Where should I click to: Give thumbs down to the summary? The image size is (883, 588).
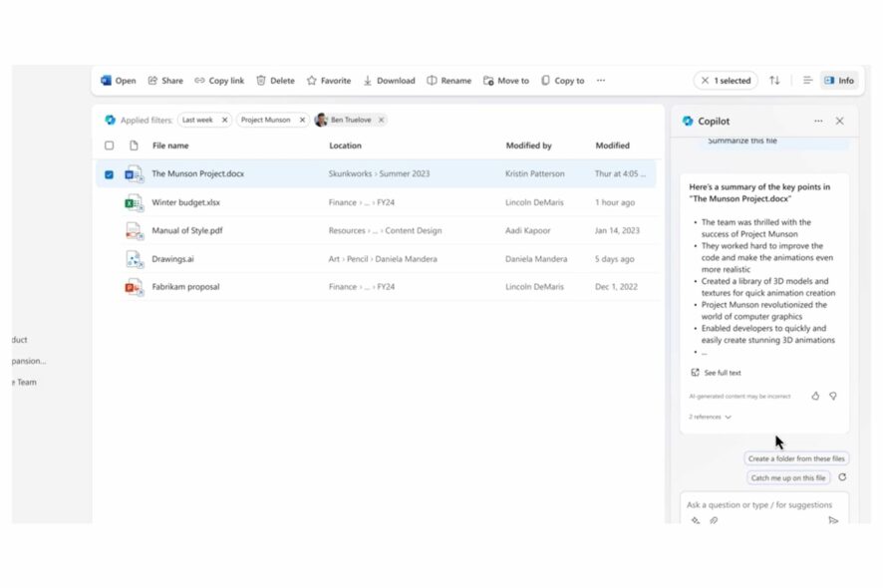(x=833, y=397)
